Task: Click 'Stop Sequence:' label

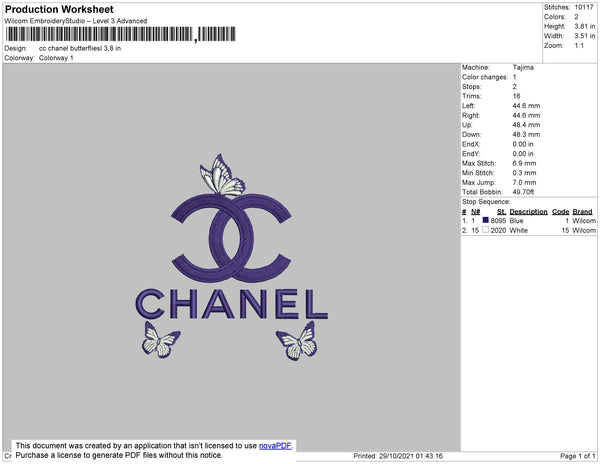Action: 486,202
